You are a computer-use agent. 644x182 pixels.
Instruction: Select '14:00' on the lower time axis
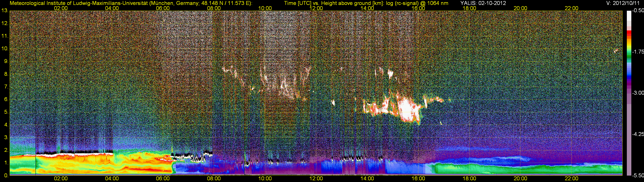[367, 179]
